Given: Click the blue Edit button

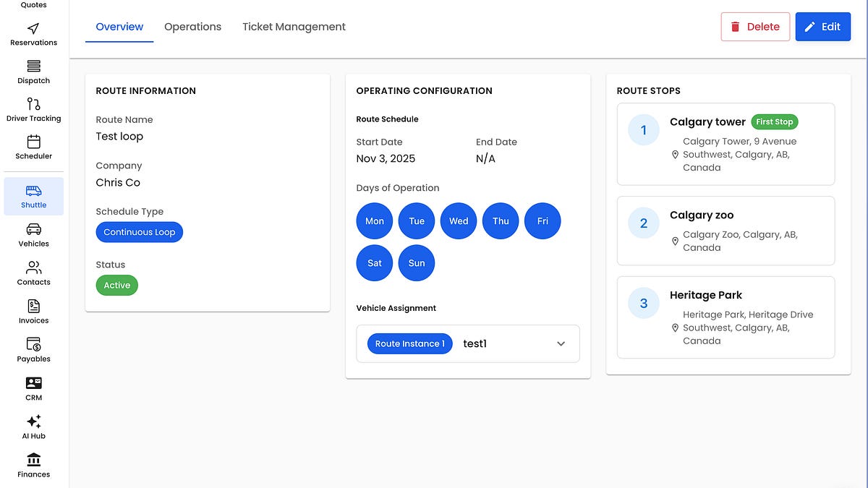Looking at the screenshot, I should coord(823,27).
